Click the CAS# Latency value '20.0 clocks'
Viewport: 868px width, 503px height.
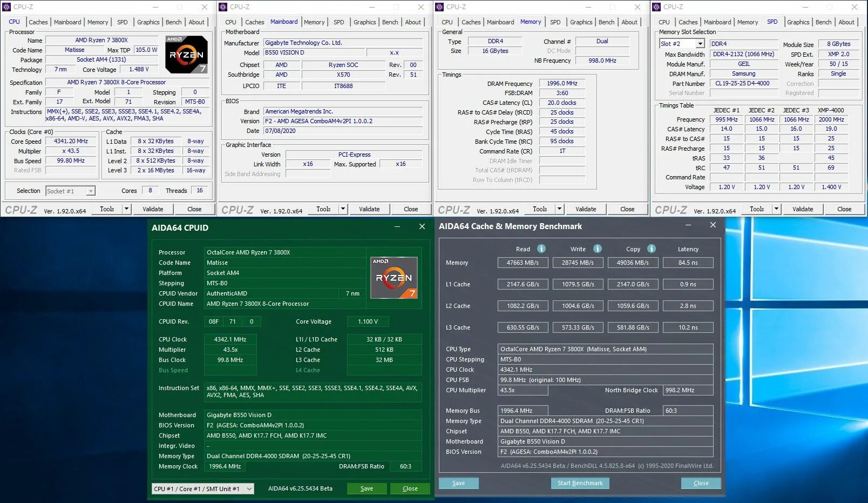click(562, 103)
